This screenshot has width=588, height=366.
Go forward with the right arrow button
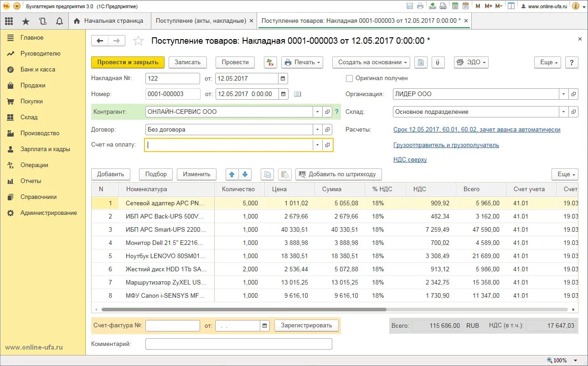pos(117,41)
